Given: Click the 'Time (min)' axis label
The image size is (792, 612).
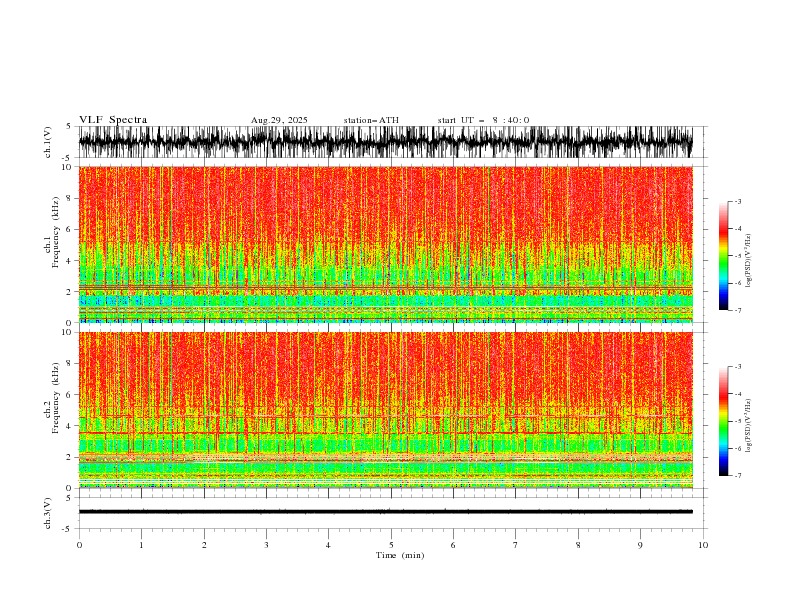Looking at the screenshot, I should point(400,555).
